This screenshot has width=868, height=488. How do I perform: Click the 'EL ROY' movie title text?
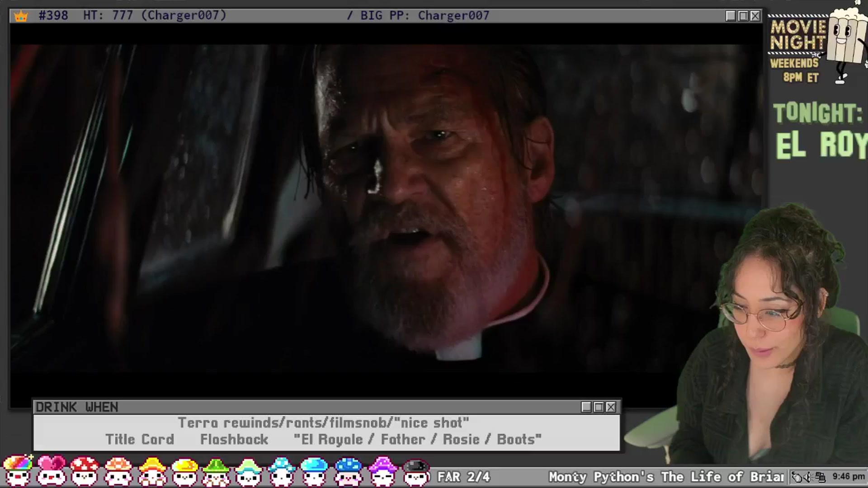821,145
